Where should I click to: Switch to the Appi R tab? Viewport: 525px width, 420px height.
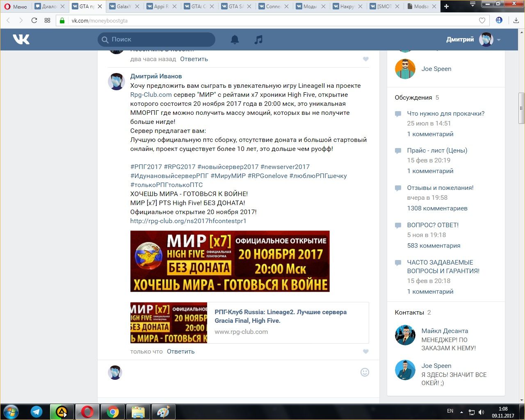click(x=161, y=7)
